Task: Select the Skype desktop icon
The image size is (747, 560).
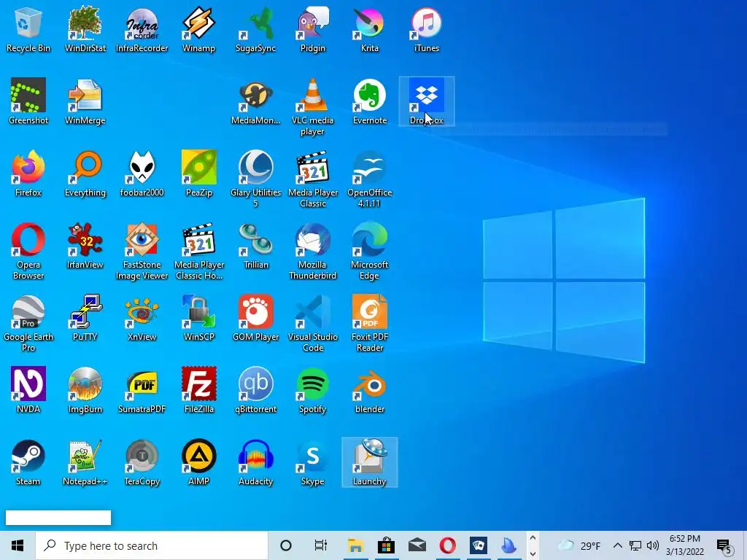Action: [x=312, y=463]
